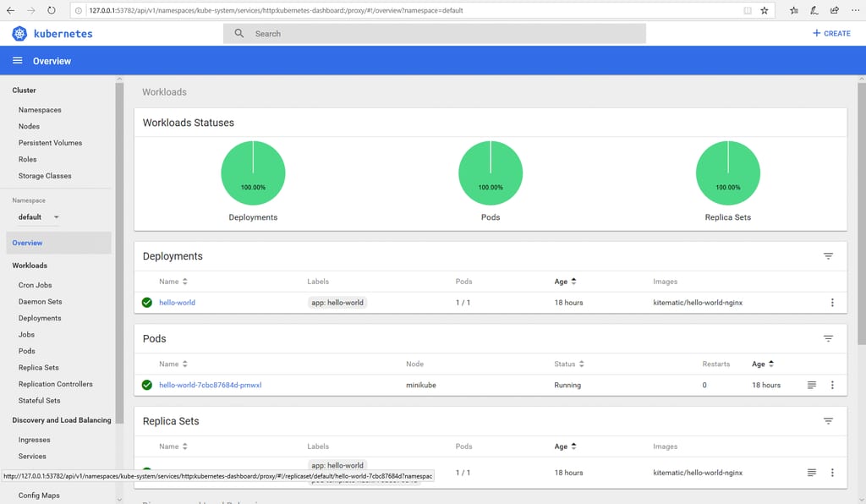The height and width of the screenshot is (504, 866).
Task: Open actions menu for hello-world deployment
Action: point(832,303)
